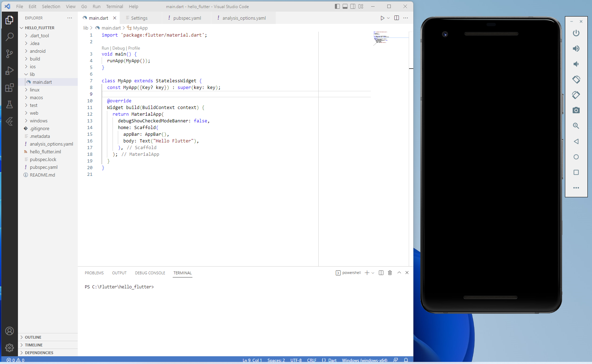
Task: Lower volume on the emulator toolbar
Action: 576,64
